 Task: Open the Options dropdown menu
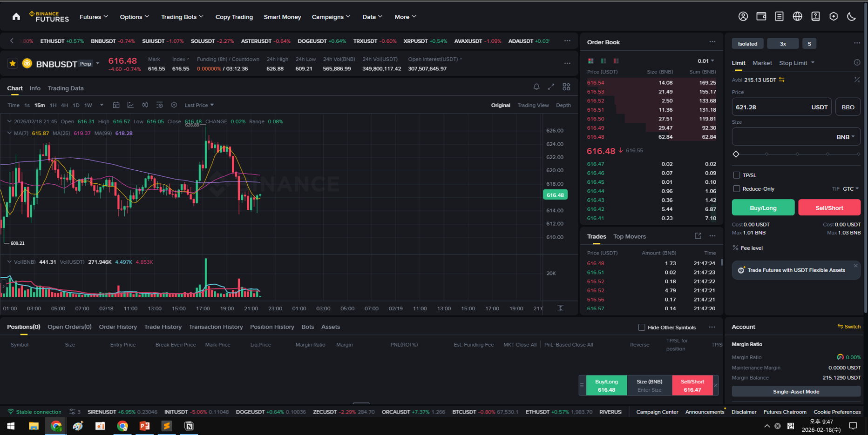pos(135,17)
